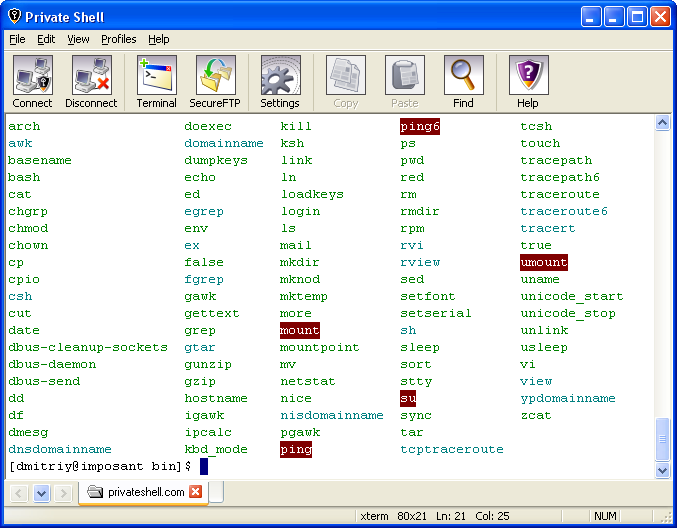
Task: Open the File menu
Action: [17, 39]
